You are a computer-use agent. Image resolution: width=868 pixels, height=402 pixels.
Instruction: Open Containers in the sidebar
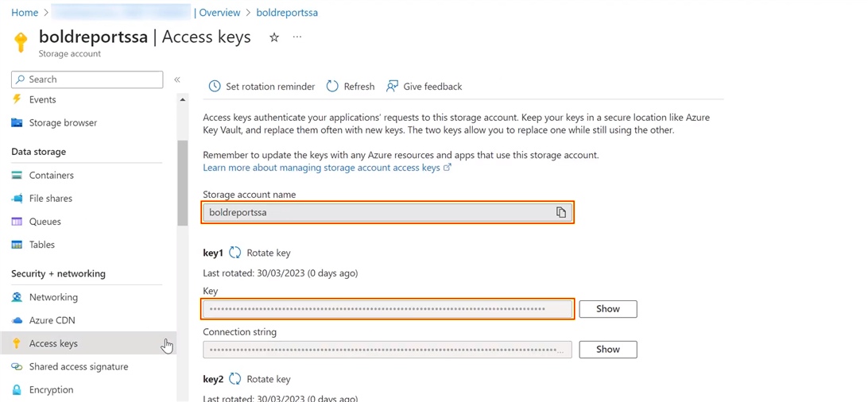(x=52, y=176)
